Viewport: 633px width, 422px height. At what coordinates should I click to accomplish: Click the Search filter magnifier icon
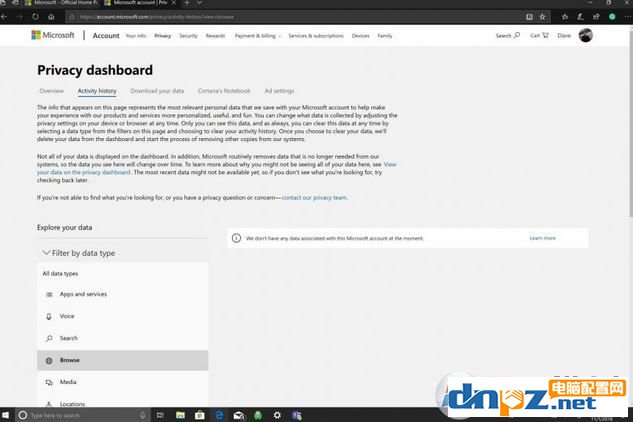coord(49,338)
